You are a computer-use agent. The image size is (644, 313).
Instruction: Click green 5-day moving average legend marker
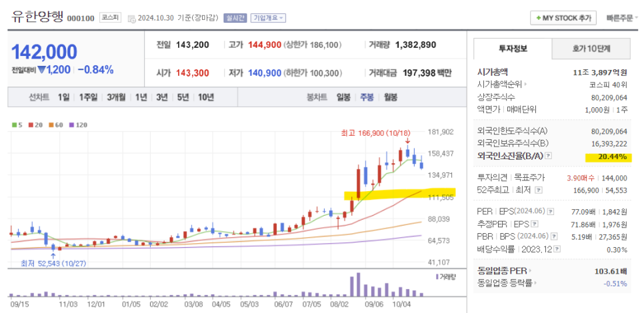click(14, 125)
